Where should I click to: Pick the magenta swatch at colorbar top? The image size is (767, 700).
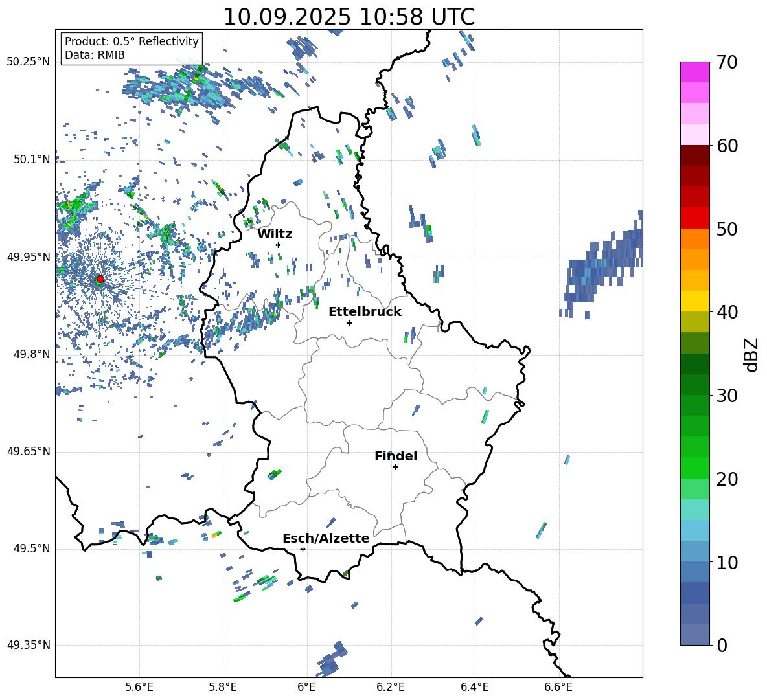tap(694, 72)
